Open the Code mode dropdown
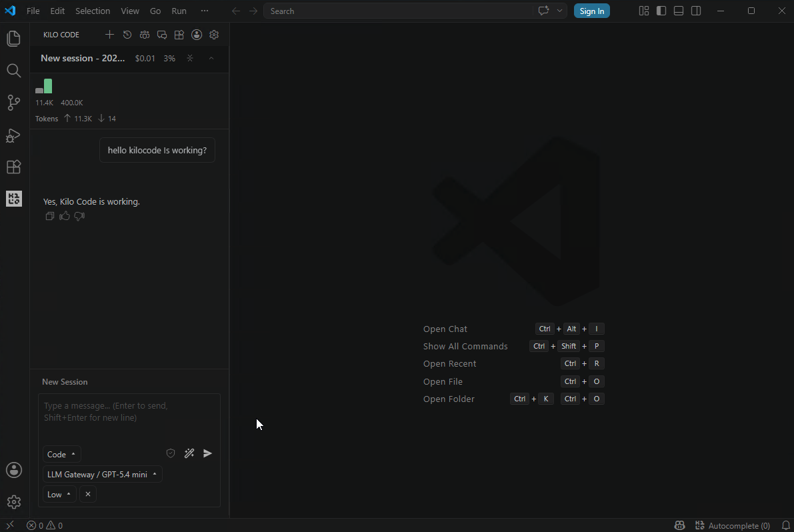 pyautogui.click(x=61, y=454)
